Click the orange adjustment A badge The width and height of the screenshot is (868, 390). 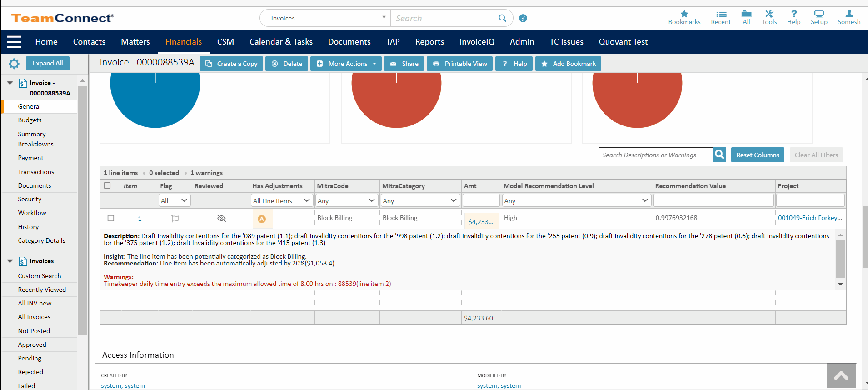click(x=262, y=219)
